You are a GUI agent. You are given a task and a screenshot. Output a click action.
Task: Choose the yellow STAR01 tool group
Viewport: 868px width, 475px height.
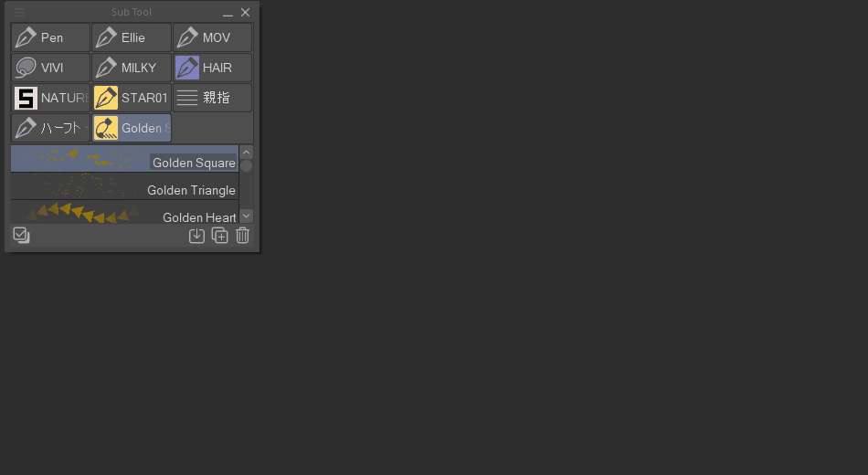click(132, 98)
